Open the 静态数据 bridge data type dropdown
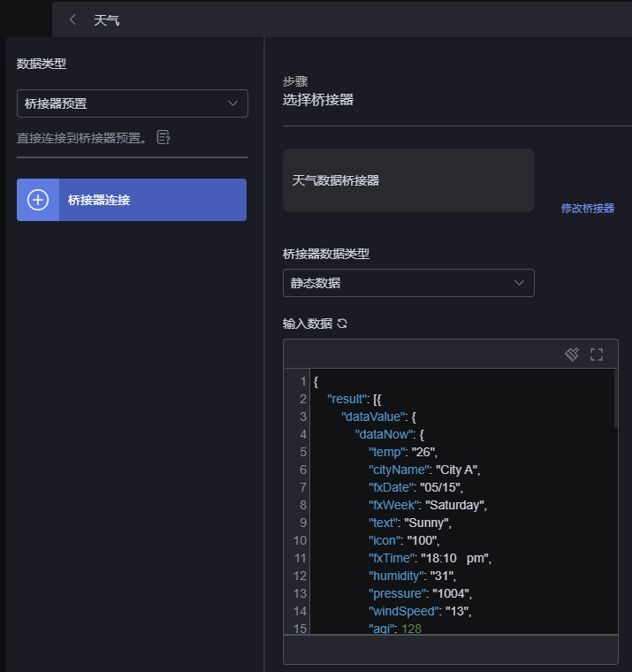Image resolution: width=632 pixels, height=672 pixels. [408, 283]
